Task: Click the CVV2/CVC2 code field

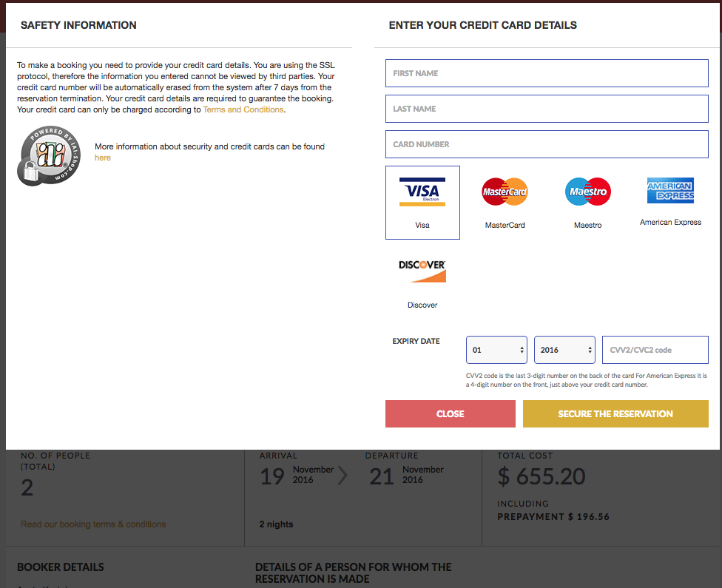Action: [655, 350]
